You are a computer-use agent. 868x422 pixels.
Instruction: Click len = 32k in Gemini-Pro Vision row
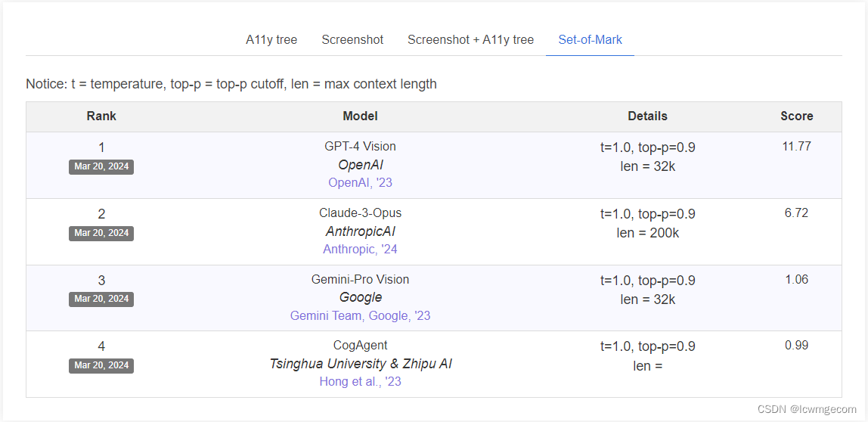(x=648, y=299)
